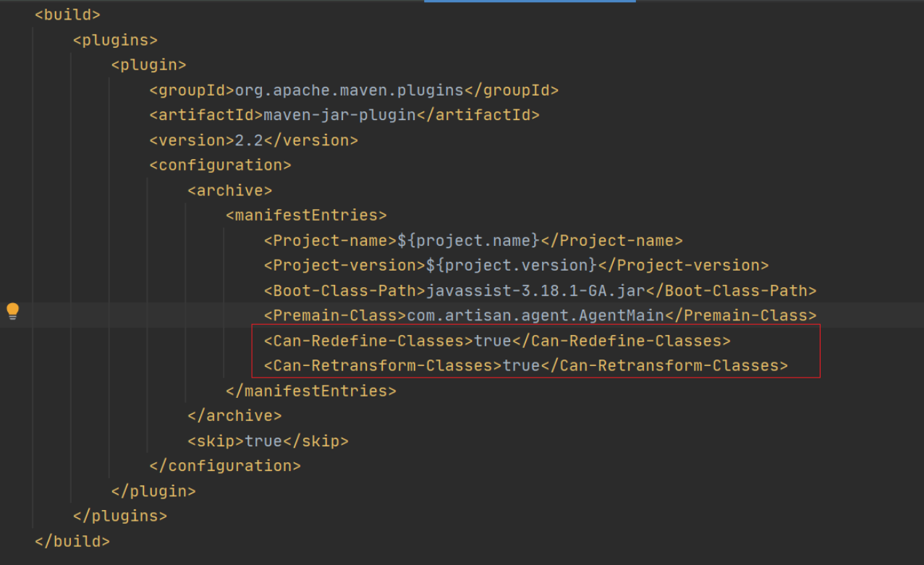The image size is (924, 565).
Task: Click the opening <build> tag
Action: (x=67, y=14)
